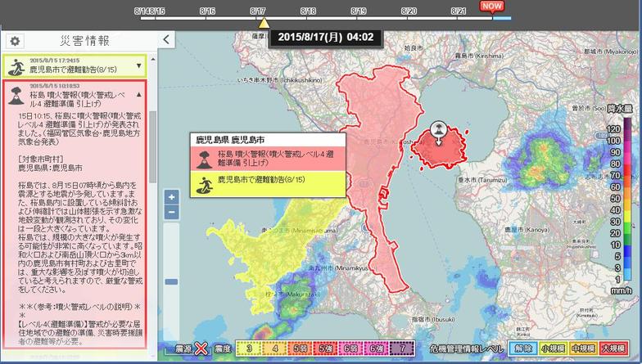This screenshot has width=642, height=364.
Task: Click the 8/19 mark on the timeline
Action: [359, 12]
